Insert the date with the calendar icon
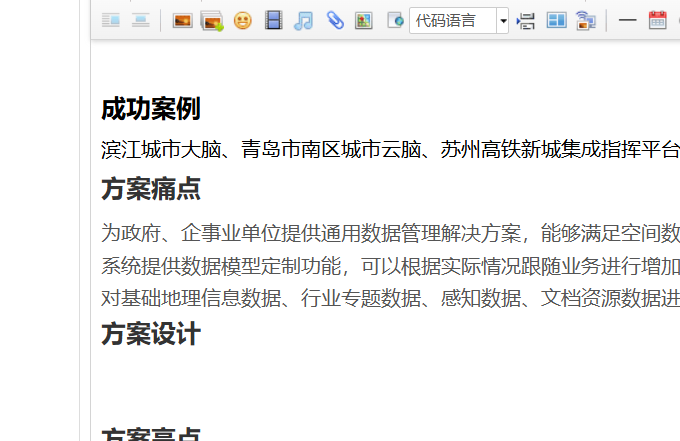Screen dimensions: 680x441 coord(657,20)
